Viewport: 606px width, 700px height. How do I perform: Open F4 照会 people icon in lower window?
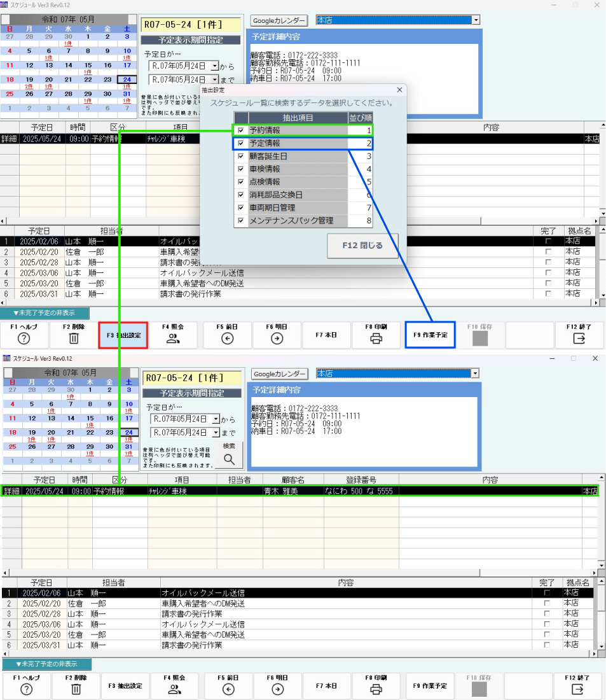click(174, 690)
